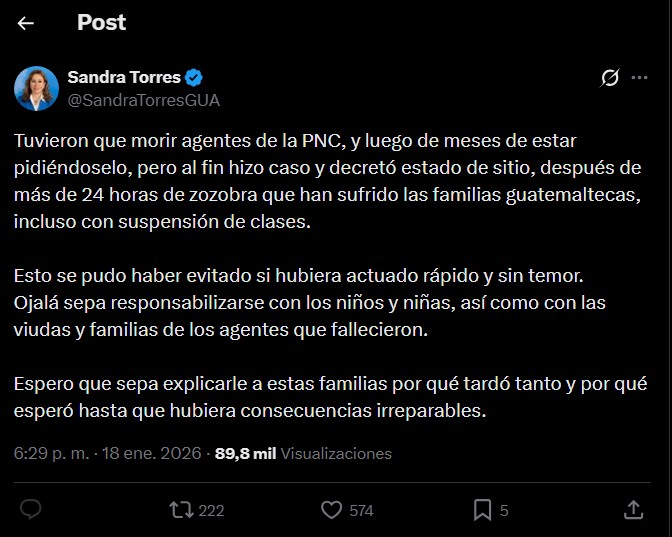672x537 pixels.
Task: Click the Grok circle-slash icon
Action: pyautogui.click(x=608, y=78)
